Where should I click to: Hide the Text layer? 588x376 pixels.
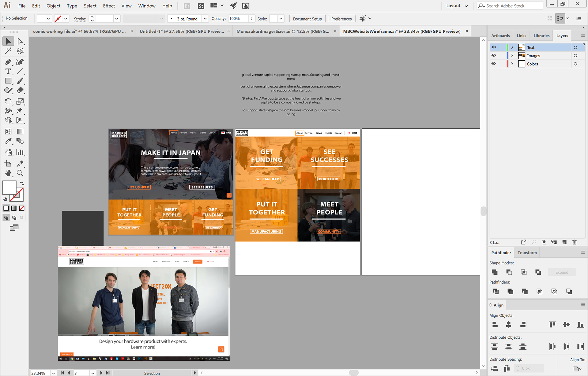(494, 47)
